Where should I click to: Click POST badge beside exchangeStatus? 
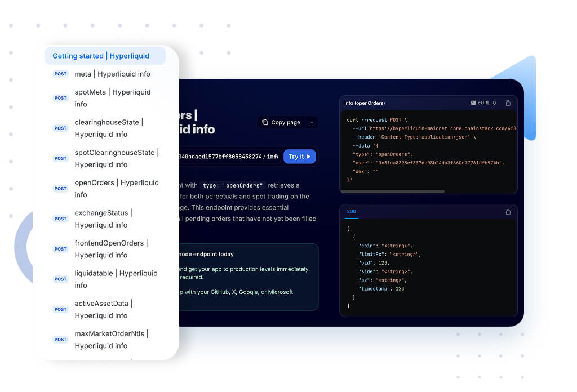click(x=60, y=219)
